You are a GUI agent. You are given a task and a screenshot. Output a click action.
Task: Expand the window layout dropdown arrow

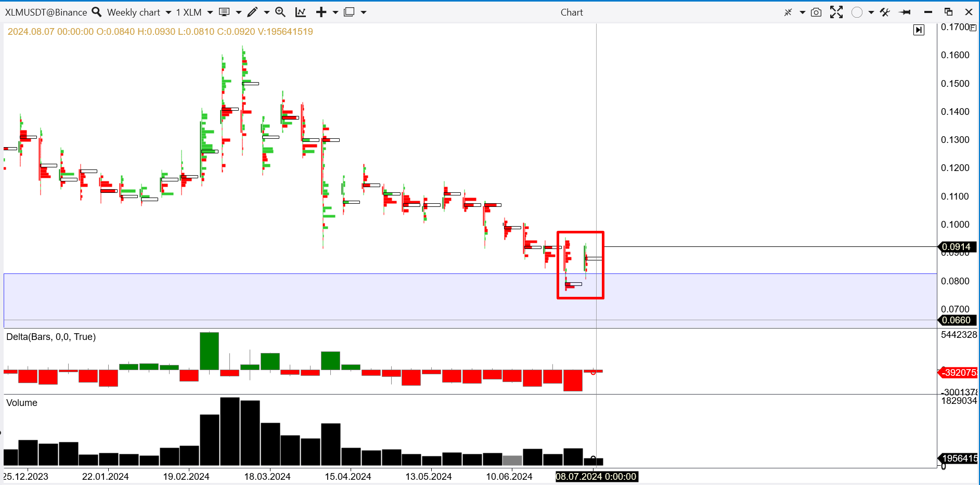pyautogui.click(x=363, y=12)
